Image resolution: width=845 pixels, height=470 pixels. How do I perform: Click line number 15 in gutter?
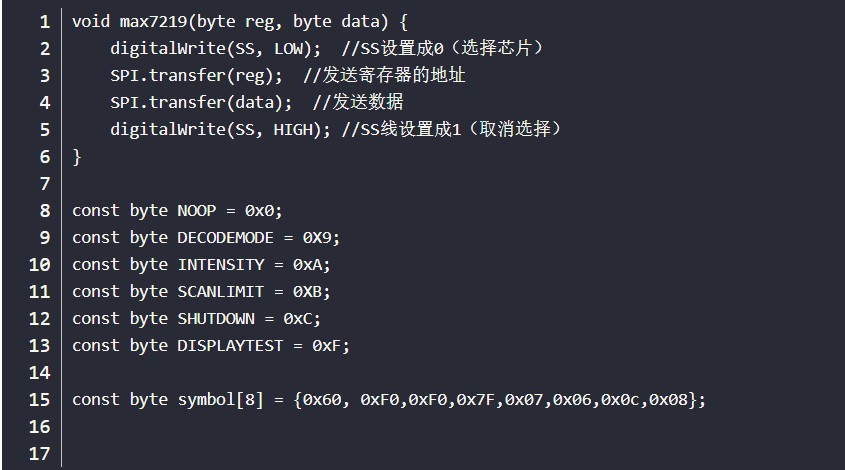pyautogui.click(x=39, y=400)
